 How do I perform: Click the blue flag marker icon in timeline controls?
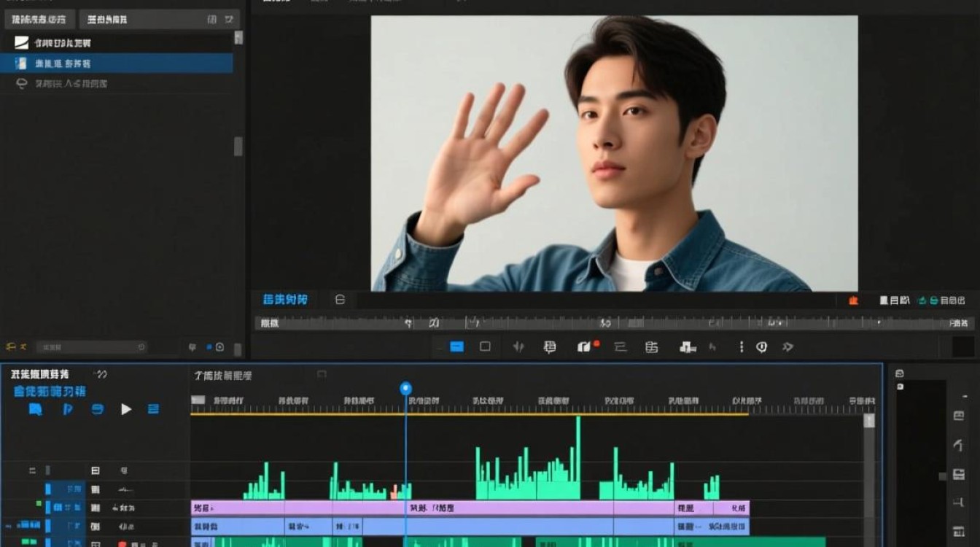click(x=68, y=409)
